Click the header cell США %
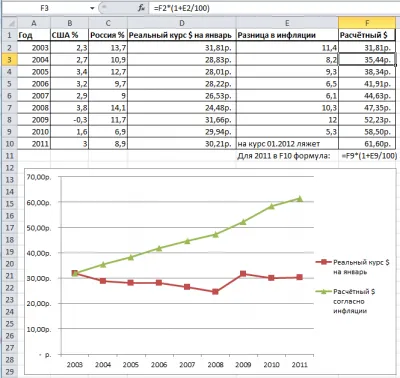The image size is (400, 378). pyautogui.click(x=69, y=35)
